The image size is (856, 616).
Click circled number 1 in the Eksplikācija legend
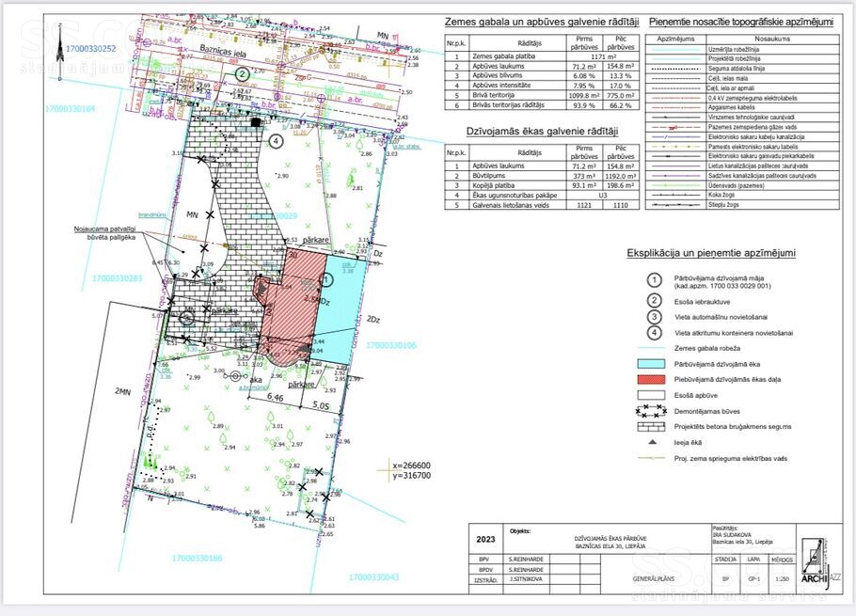point(651,279)
